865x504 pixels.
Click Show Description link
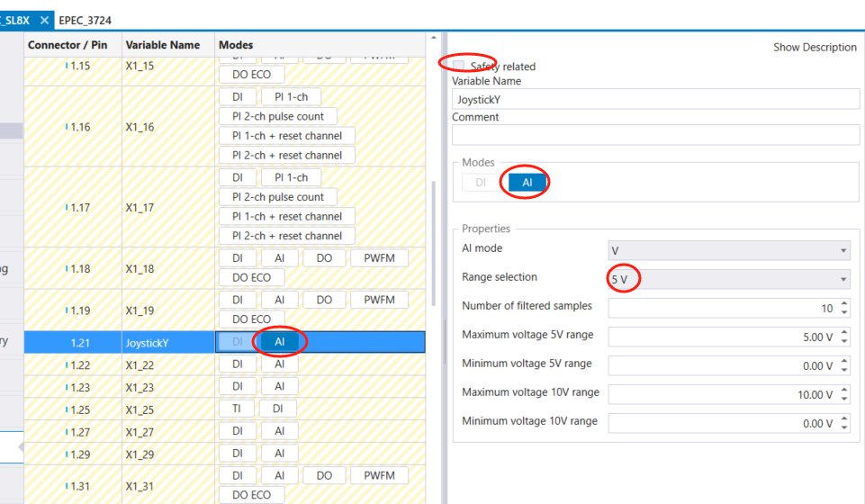pyautogui.click(x=815, y=47)
